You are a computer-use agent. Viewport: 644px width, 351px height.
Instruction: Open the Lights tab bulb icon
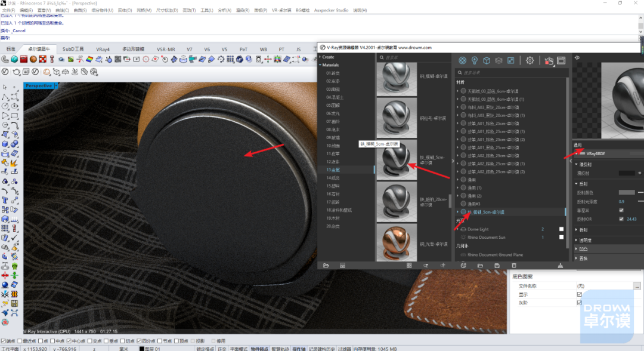475,60
